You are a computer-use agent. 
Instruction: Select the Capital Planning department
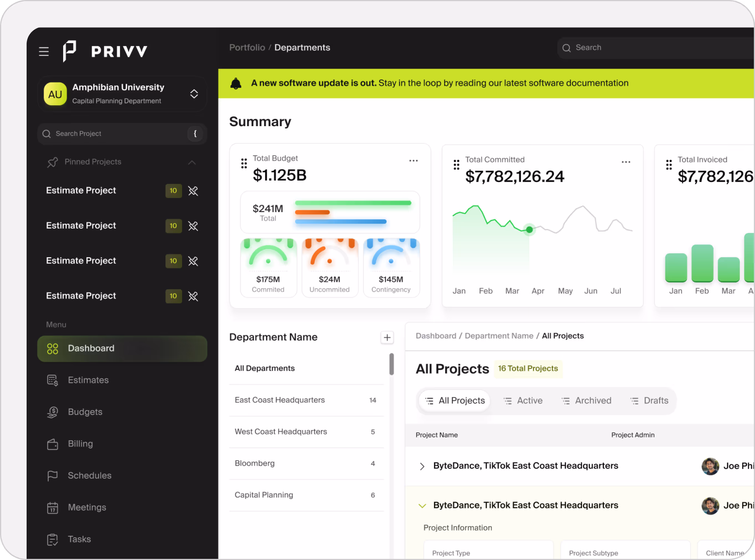pyautogui.click(x=306, y=495)
